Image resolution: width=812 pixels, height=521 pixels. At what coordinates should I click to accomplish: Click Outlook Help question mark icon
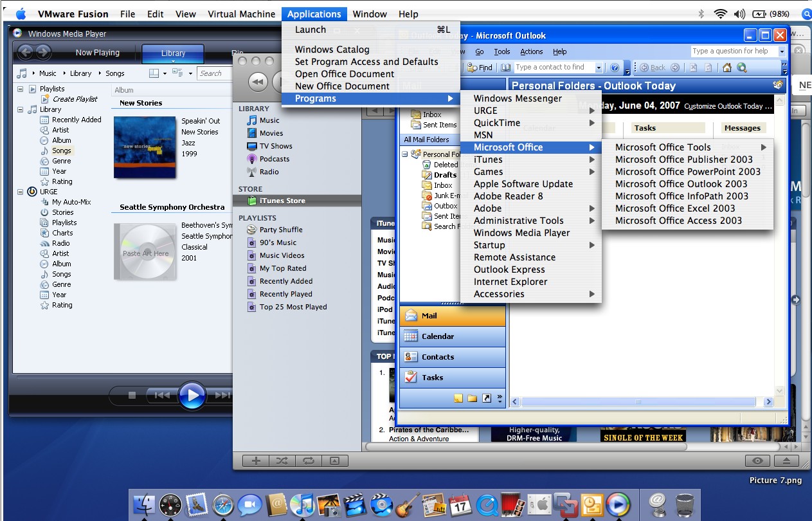coord(615,68)
